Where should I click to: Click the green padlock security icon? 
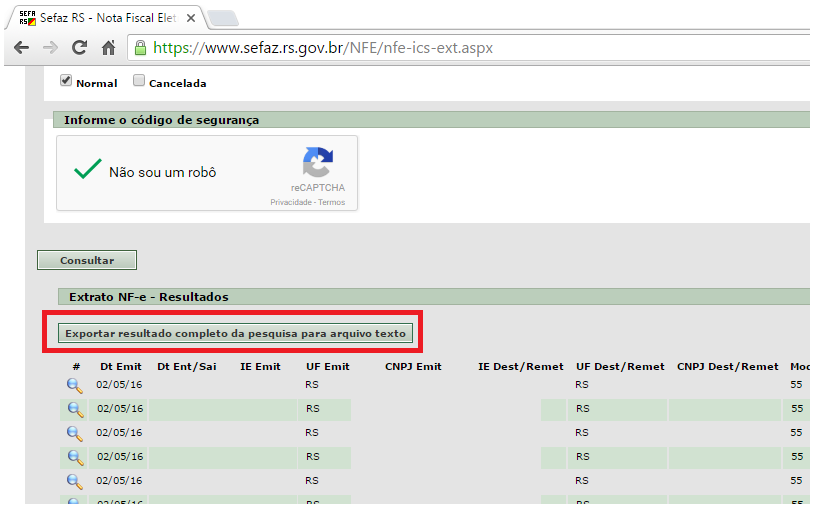(140, 48)
